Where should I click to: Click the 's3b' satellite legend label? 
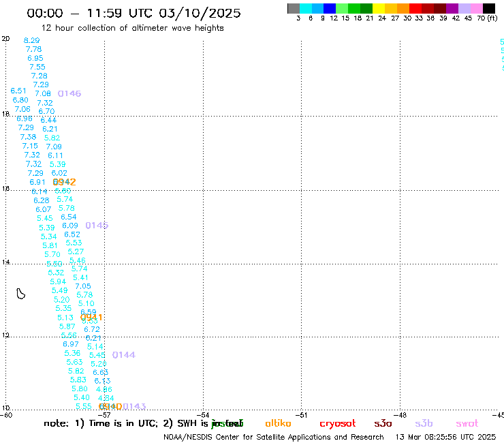pyautogui.click(x=424, y=423)
